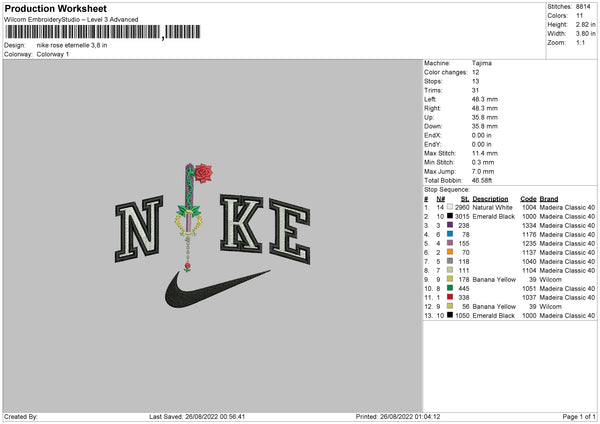Click the Code column header
This screenshot has width=600, height=424.
coord(528,199)
